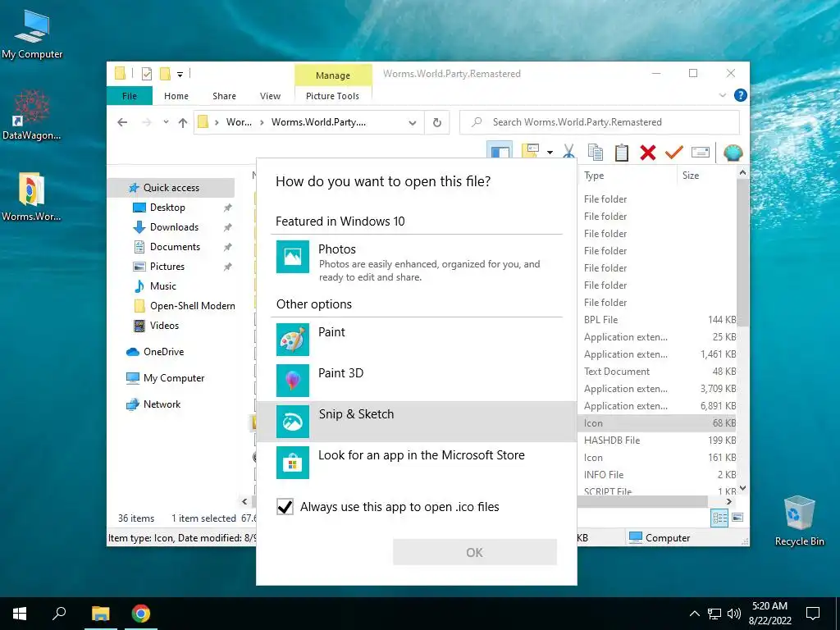Viewport: 840px width, 630px height.
Task: Refresh the current folder view
Action: pos(437,123)
